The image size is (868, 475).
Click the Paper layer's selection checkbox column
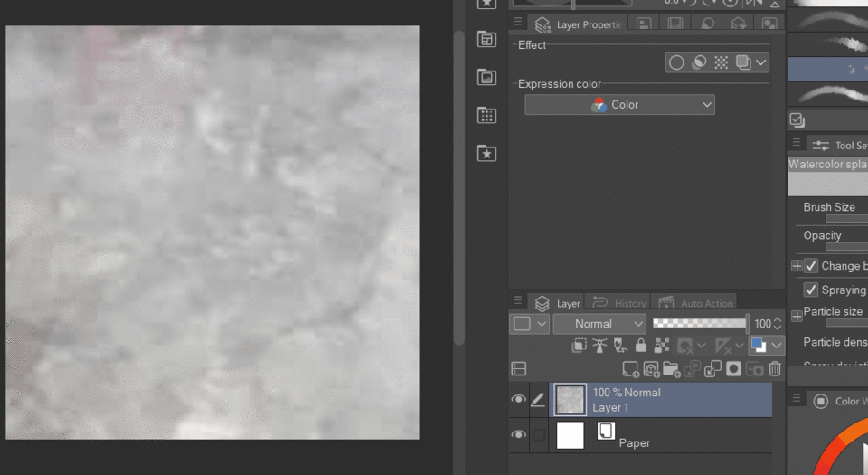(539, 435)
